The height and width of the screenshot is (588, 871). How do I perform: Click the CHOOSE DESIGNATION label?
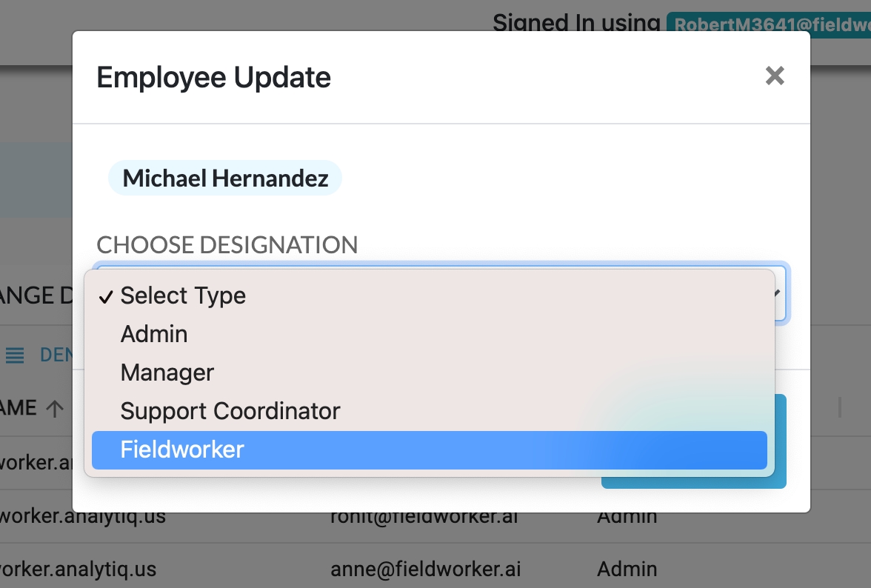(x=227, y=244)
